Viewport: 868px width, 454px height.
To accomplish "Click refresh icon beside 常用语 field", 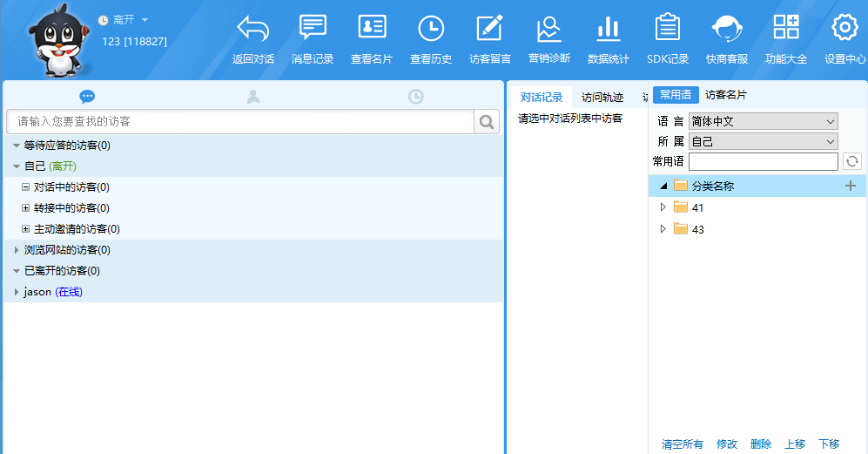I will (852, 161).
